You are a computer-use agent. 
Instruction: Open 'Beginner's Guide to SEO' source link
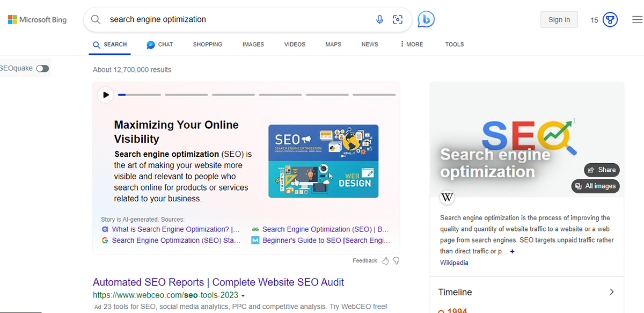pos(326,241)
